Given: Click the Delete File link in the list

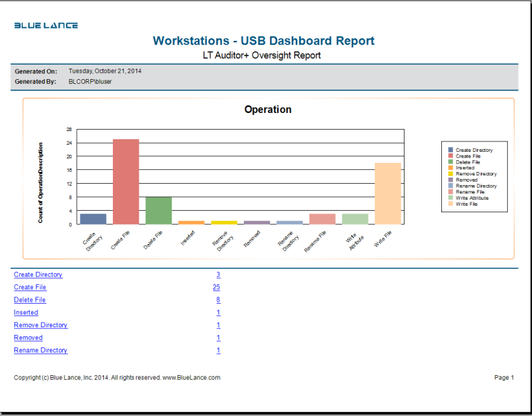Looking at the screenshot, I should [30, 300].
